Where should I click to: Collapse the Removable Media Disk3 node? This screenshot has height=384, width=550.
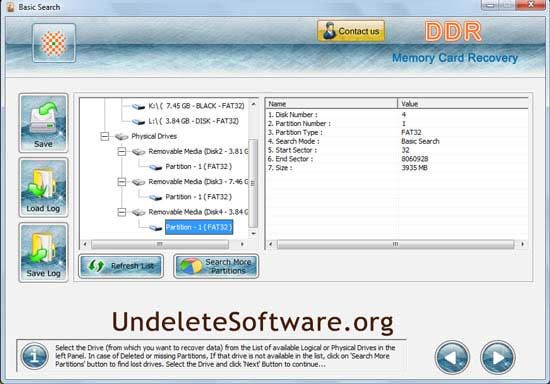click(121, 182)
